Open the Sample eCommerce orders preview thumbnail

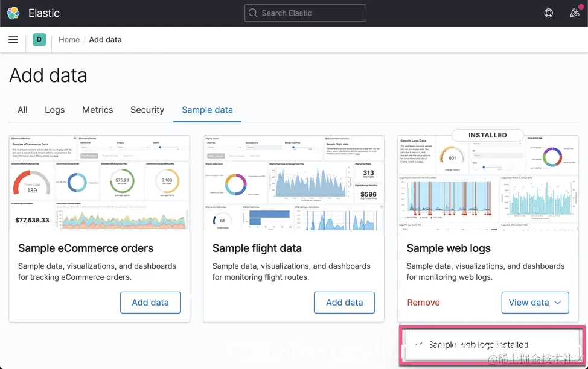(x=100, y=183)
